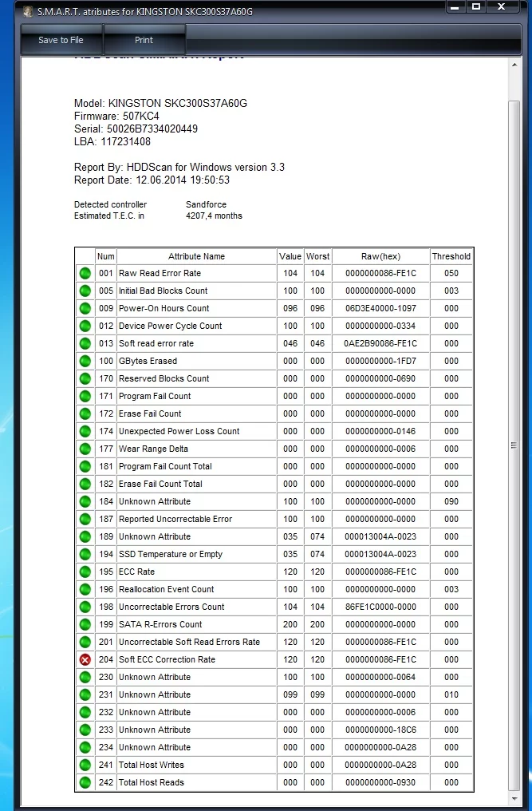Click the green status icon for Erase Fail Count row 172

click(85, 413)
